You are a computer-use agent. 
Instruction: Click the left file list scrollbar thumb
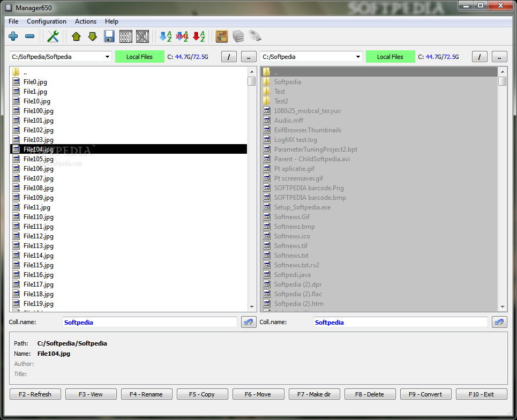(x=252, y=81)
